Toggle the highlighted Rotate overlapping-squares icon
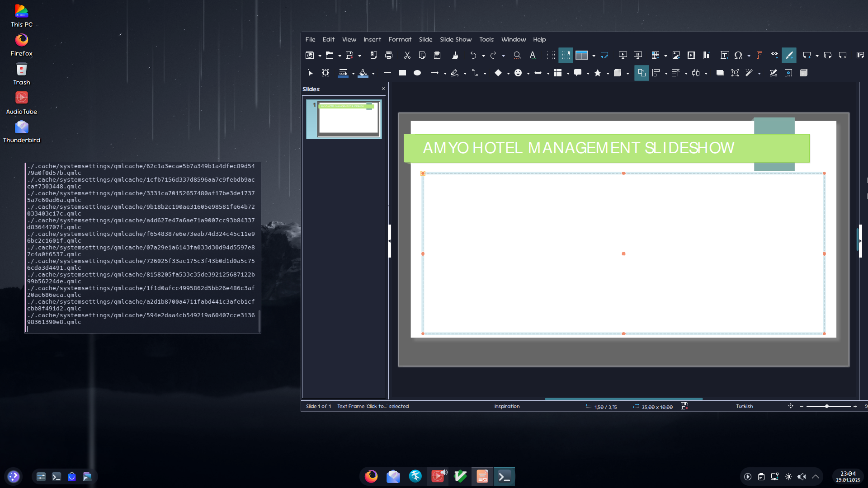 [642, 73]
